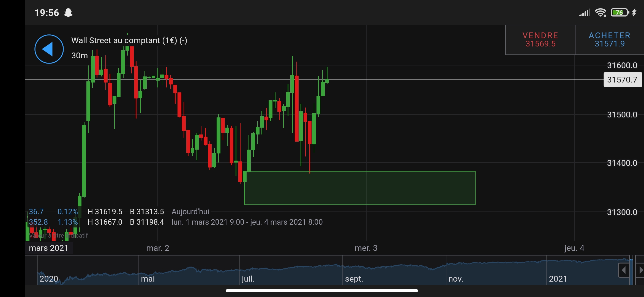Click the highlighted navigator selection window
644x297 pixels.
coord(631,271)
